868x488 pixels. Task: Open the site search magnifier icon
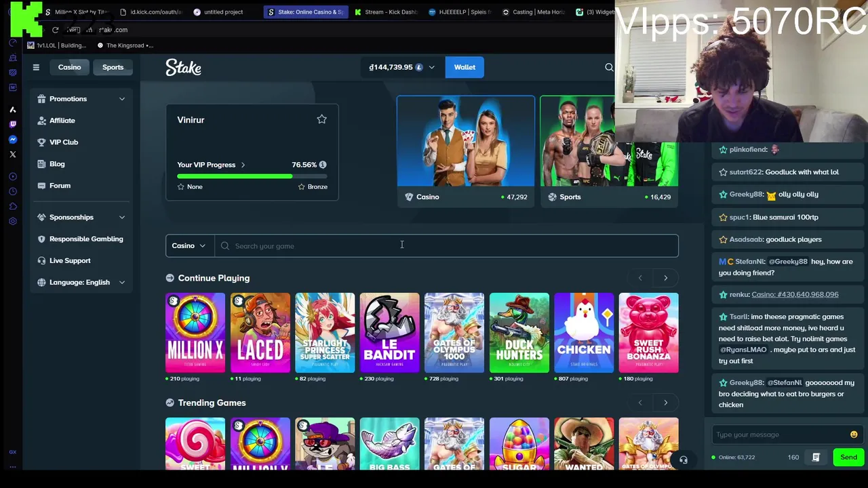pyautogui.click(x=609, y=67)
